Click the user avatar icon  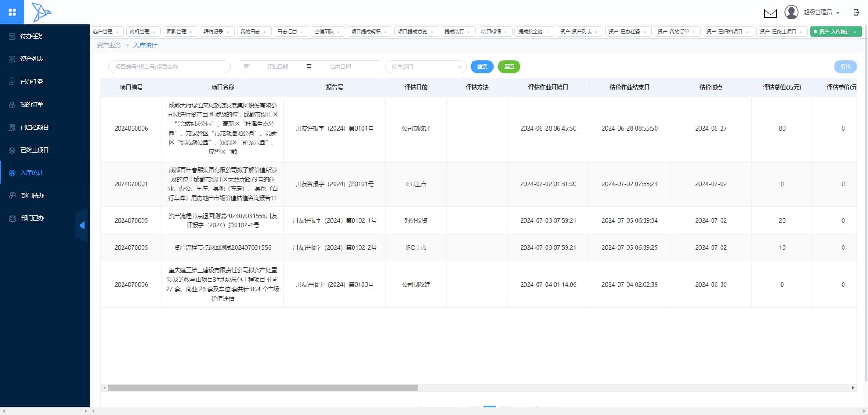pos(791,12)
